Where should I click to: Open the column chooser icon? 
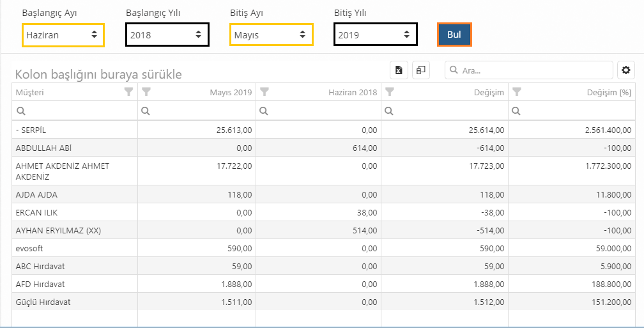pyautogui.click(x=420, y=70)
